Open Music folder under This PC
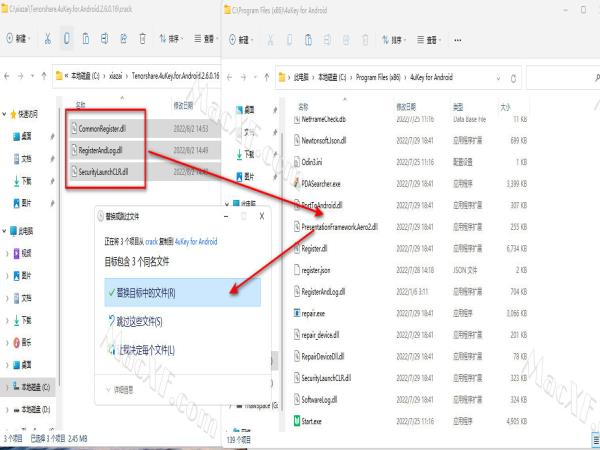Image resolution: width=600 pixels, height=450 pixels. [x=23, y=342]
